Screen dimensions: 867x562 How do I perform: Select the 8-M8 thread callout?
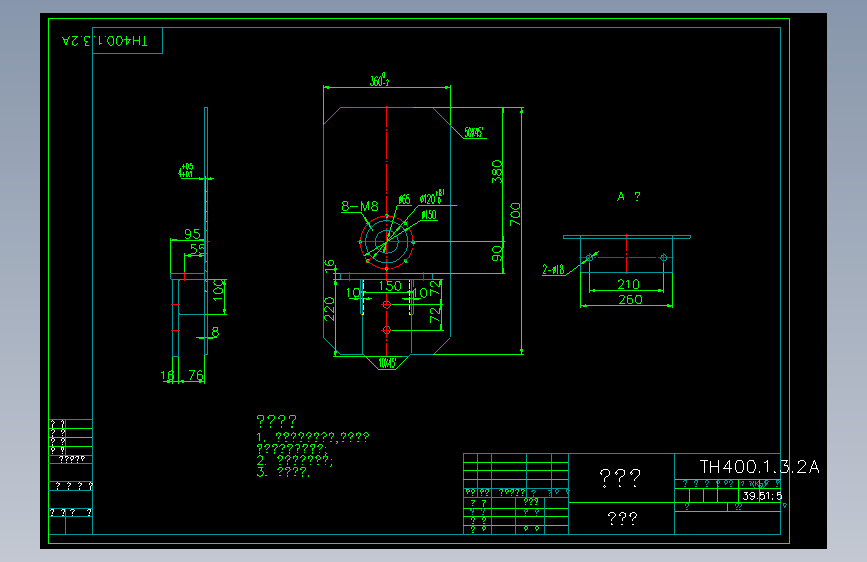(x=359, y=206)
